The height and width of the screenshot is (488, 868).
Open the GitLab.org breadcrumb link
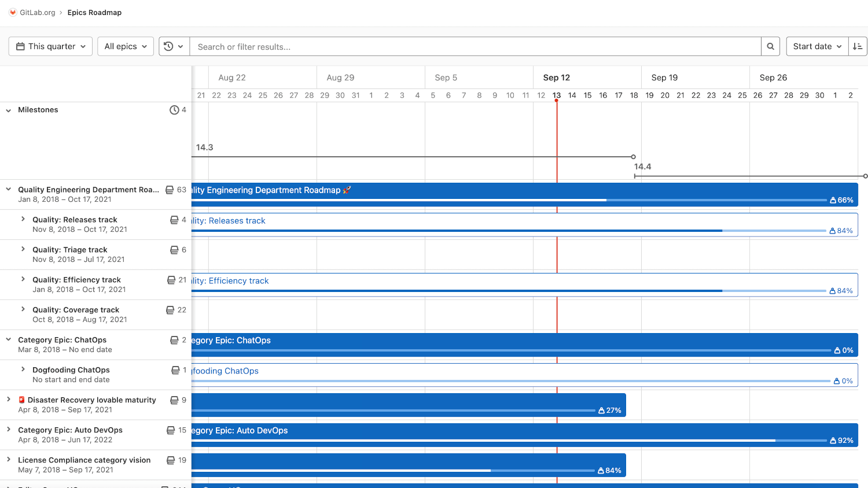pyautogui.click(x=36, y=12)
